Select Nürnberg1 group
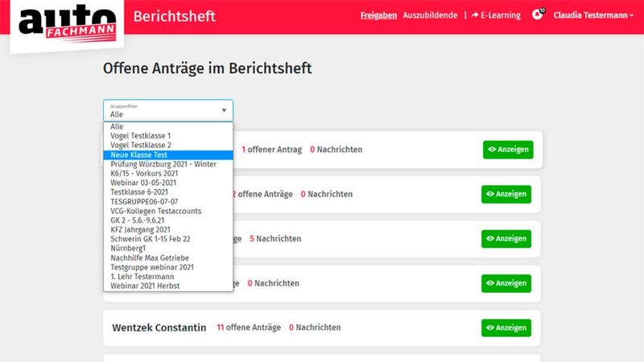Image resolution: width=644 pixels, height=362 pixels. 168,249
